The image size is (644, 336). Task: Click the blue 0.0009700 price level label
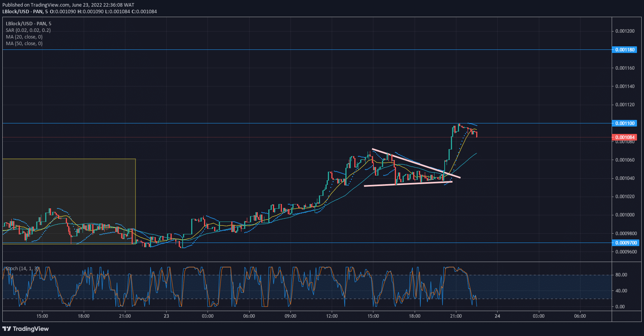coord(626,243)
